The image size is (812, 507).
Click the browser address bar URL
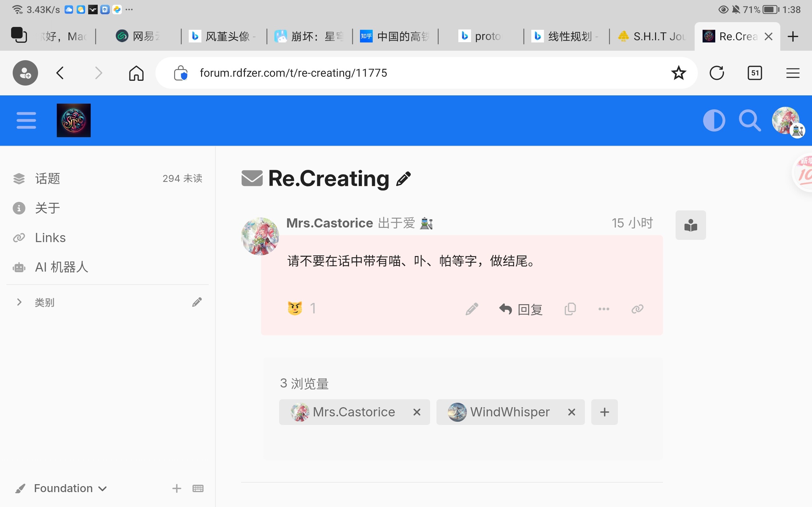click(293, 73)
